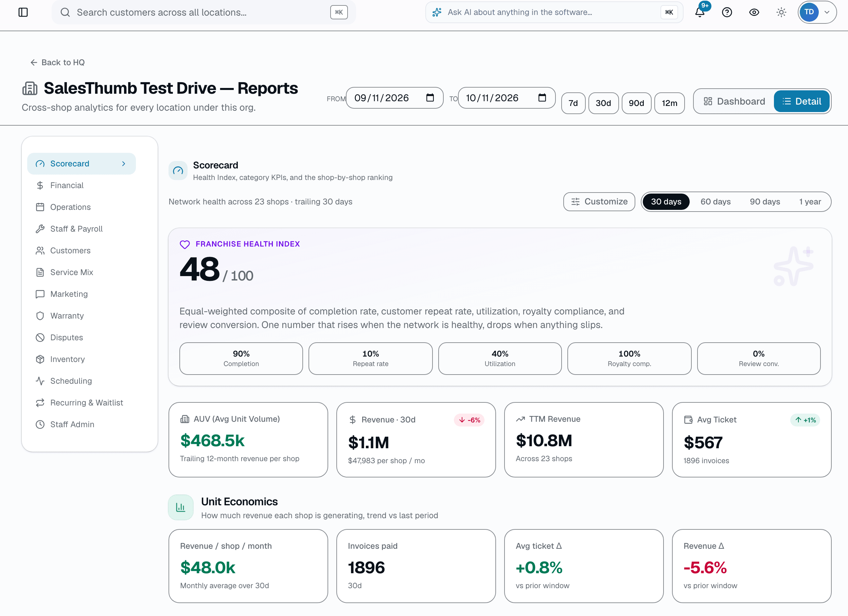Image resolution: width=848 pixels, height=616 pixels.
Task: Focus the customer search field
Action: [x=204, y=12]
